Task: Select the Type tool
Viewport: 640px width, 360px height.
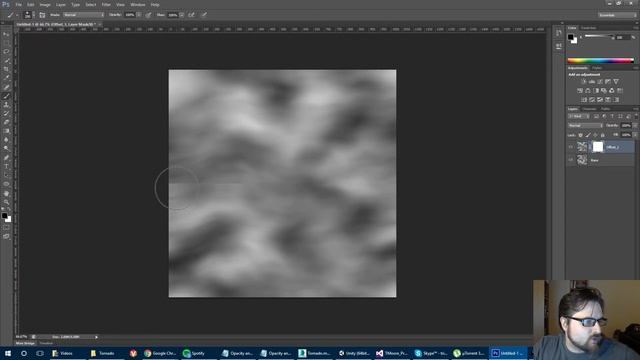Action: [x=7, y=167]
